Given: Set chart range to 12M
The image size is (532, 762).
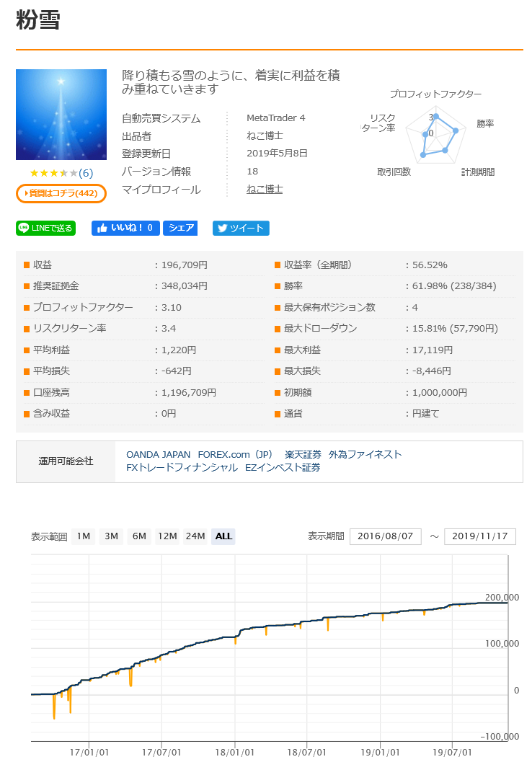Looking at the screenshot, I should (x=168, y=536).
